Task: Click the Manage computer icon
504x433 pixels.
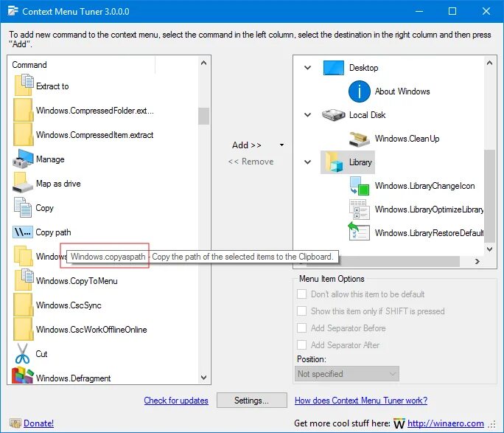Action: pos(23,159)
